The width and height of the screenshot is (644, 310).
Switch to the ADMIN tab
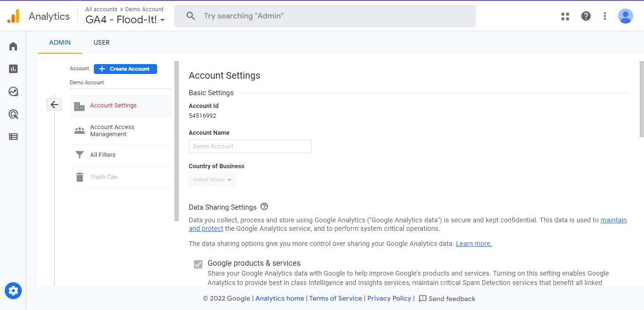pos(60,42)
